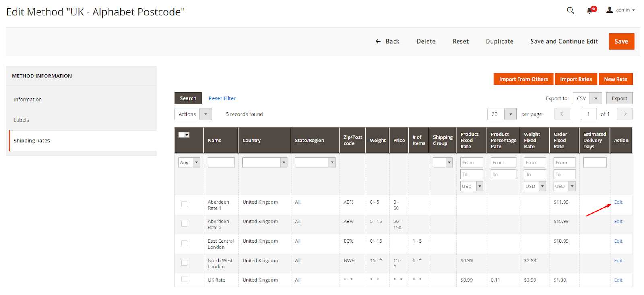644x295 pixels.
Task: Select the UK Rate row checkbox
Action: point(184,279)
